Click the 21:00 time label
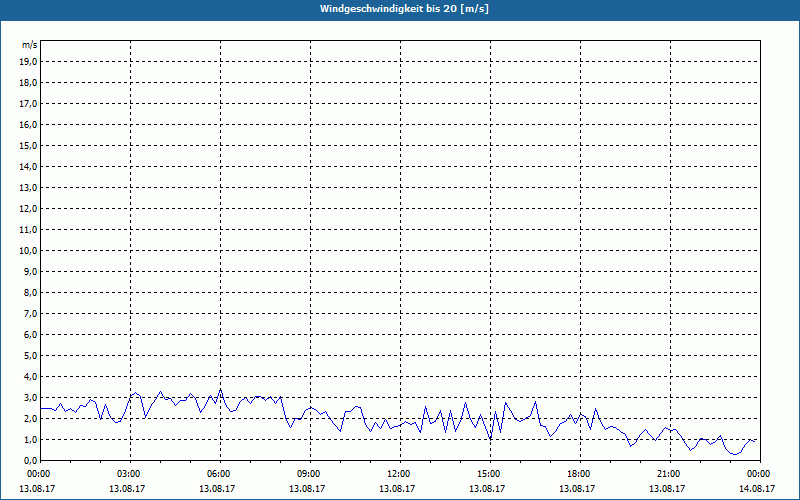 pos(669,474)
